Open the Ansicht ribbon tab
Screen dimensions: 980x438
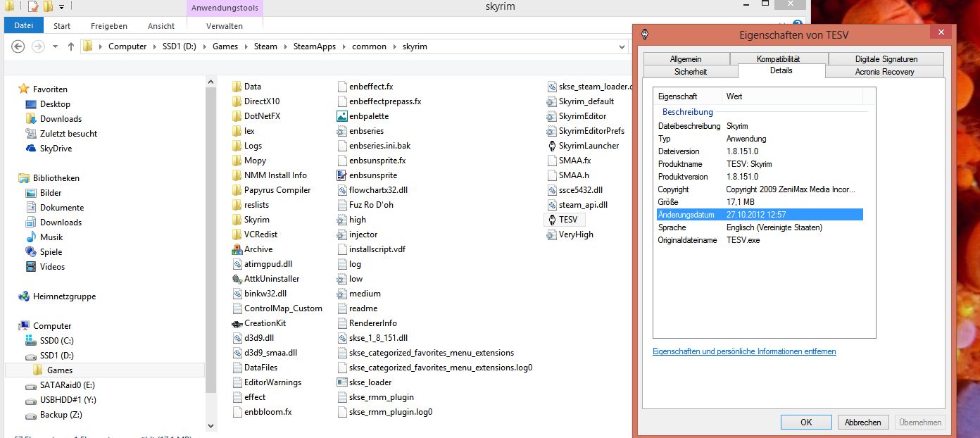tap(161, 26)
